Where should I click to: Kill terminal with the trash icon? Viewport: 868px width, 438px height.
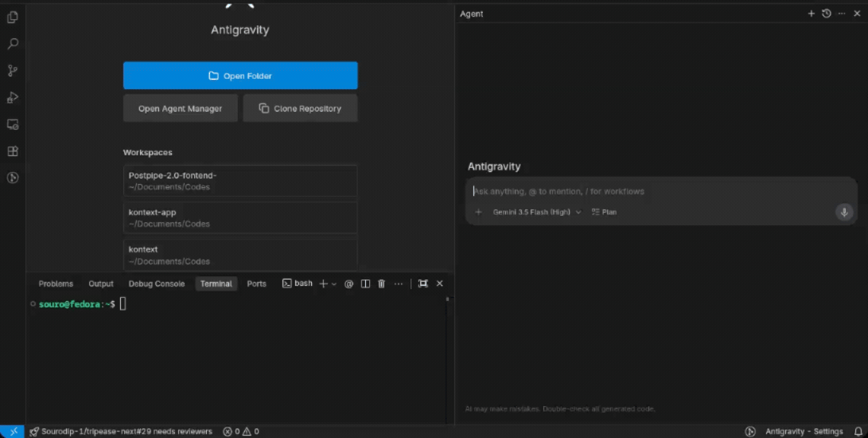[381, 284]
